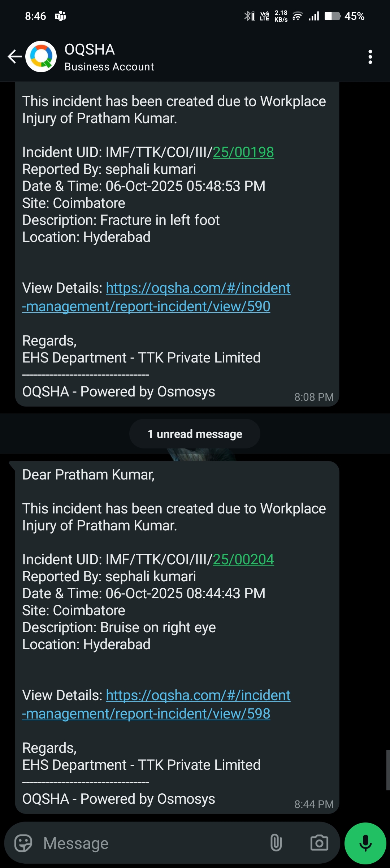Tap the Microsoft Teams notification icon
The width and height of the screenshot is (390, 868).
click(60, 16)
